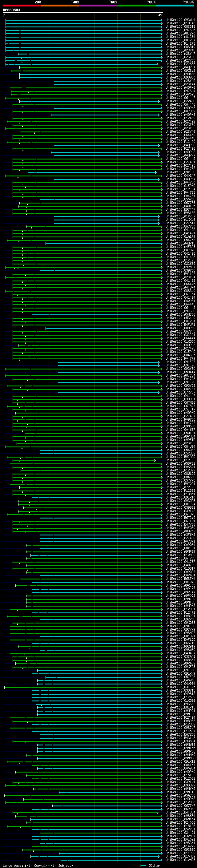Select the UniRef100_Q93WE0 label

[x=180, y=77]
